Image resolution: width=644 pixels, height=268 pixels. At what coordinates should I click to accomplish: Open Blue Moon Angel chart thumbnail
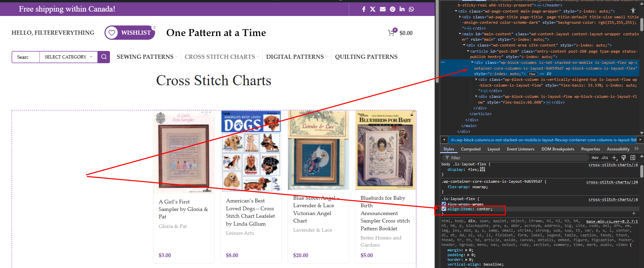318,150
